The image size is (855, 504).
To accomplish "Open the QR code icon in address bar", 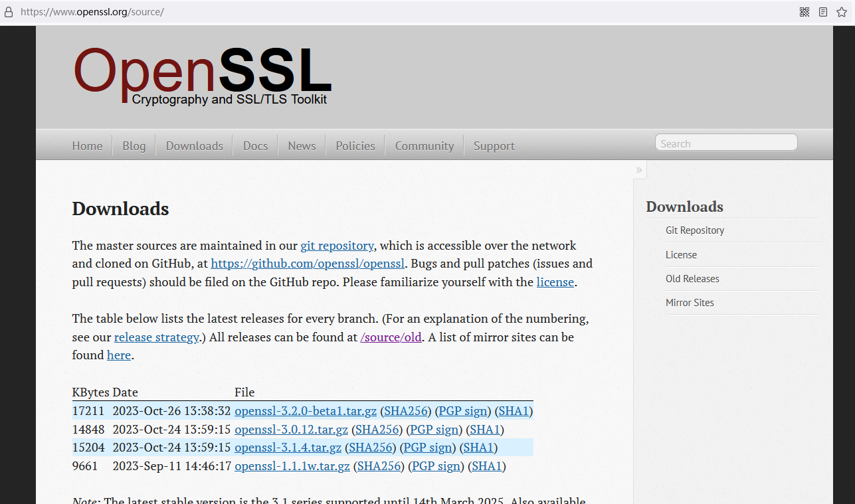I will coord(805,12).
